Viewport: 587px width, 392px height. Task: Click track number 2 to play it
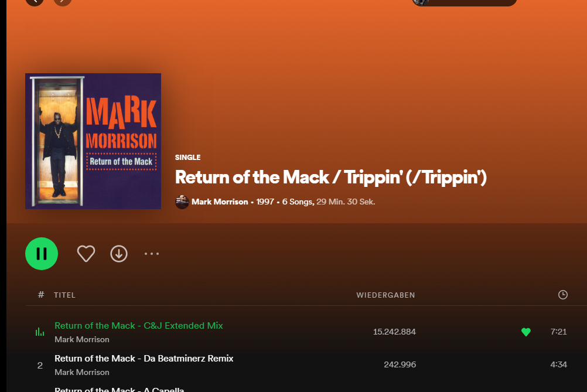click(x=40, y=365)
